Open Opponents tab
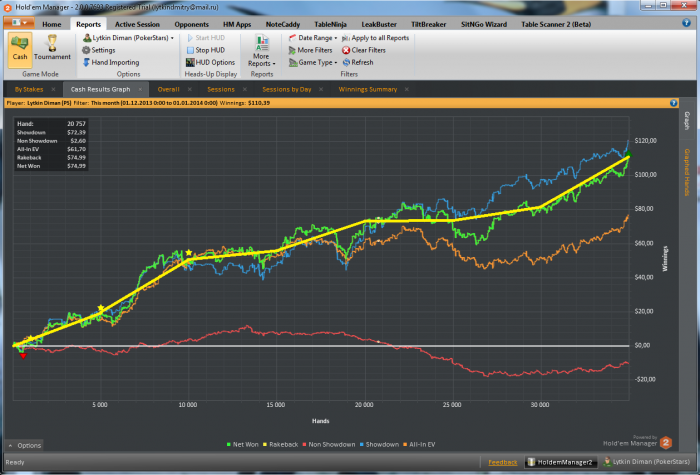This screenshot has width=700, height=475. coord(192,25)
